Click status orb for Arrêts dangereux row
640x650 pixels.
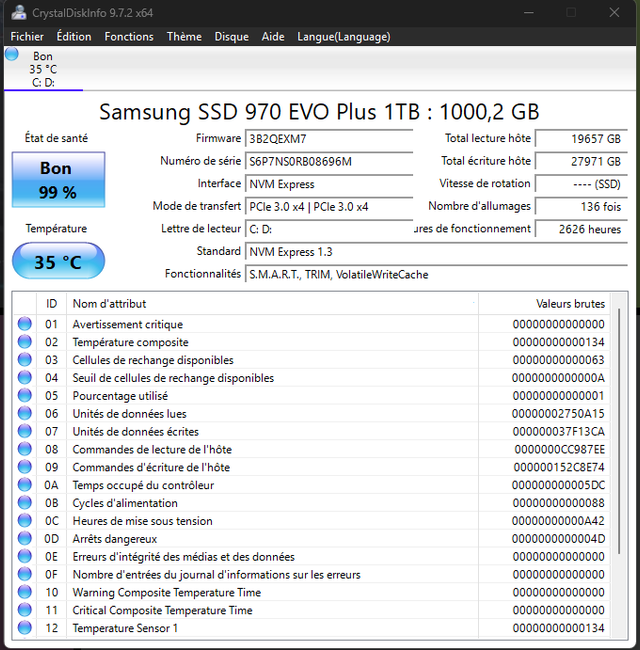25,539
